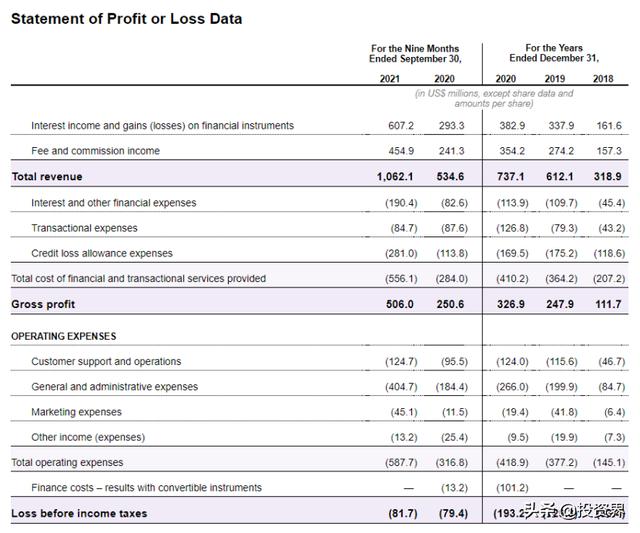Click the Gross profit row label
Screen dimensions: 640x533
43,304
